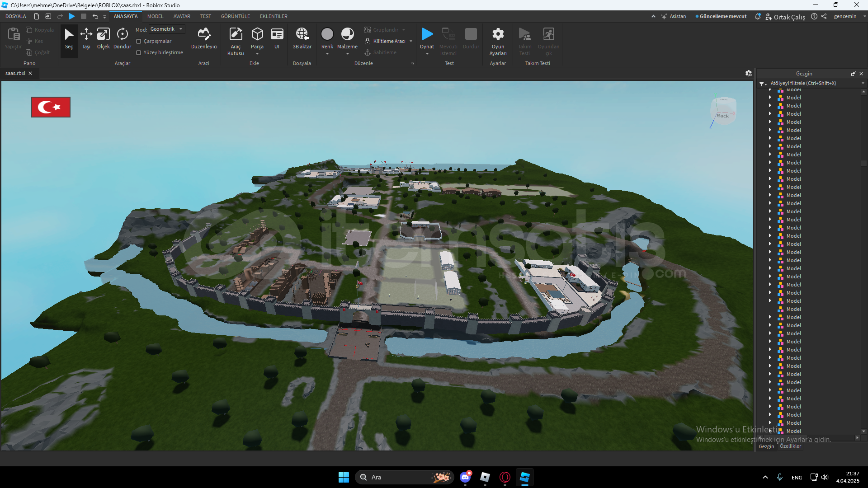The height and width of the screenshot is (488, 868).
Task: Open the Renk color picker
Action: click(327, 35)
